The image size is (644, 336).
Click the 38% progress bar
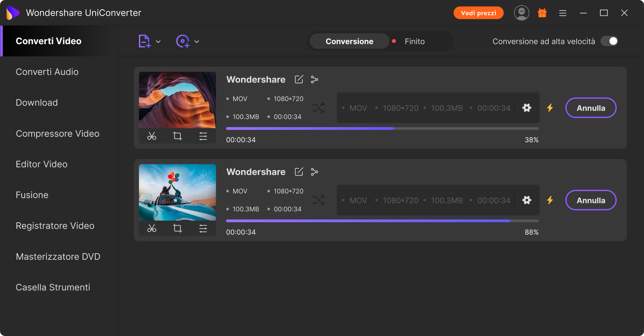click(382, 128)
